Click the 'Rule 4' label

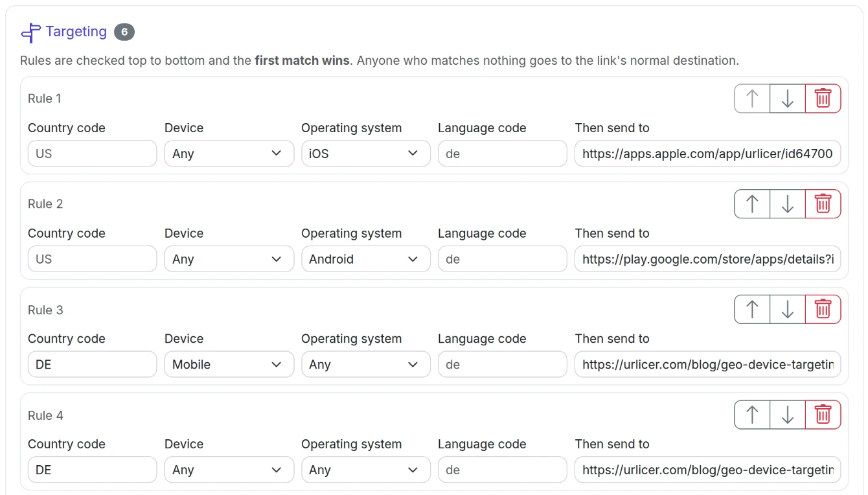pyautogui.click(x=45, y=415)
